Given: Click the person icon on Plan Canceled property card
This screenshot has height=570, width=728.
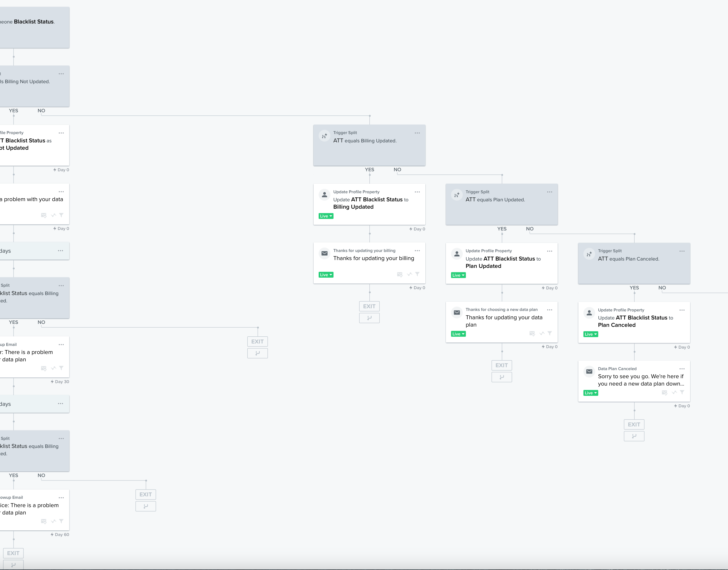Looking at the screenshot, I should [x=589, y=313].
